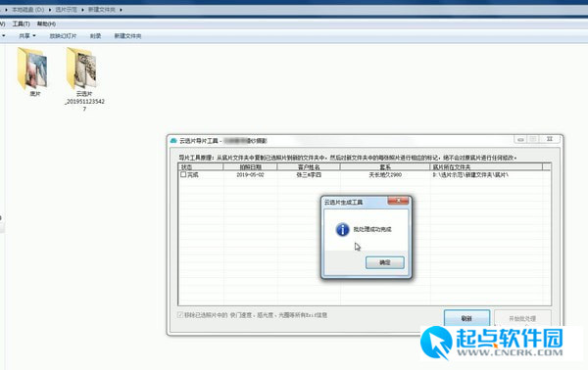Tick the checkbox in the 完成 status row
The image size is (588, 370).
point(183,174)
